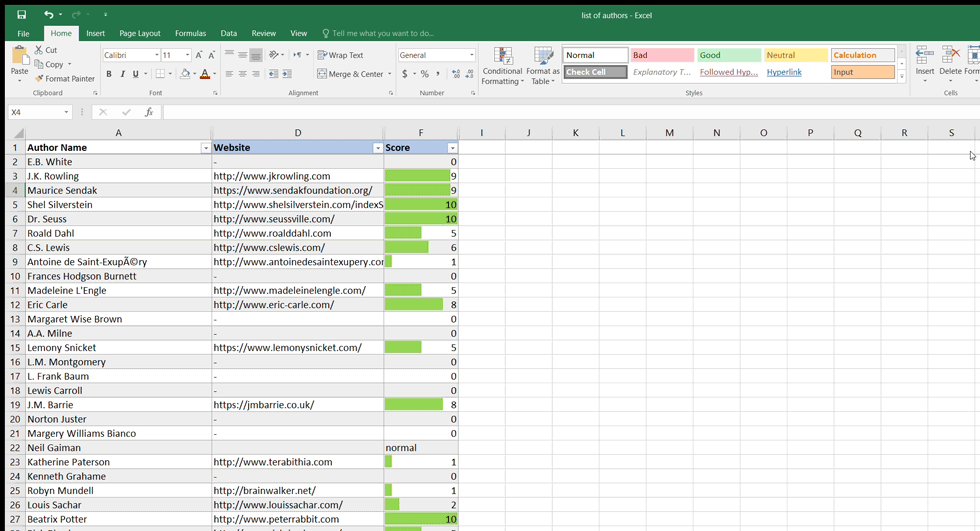Screen dimensions: 980x531
Task: Apply Percent Style format
Action: tap(425, 74)
